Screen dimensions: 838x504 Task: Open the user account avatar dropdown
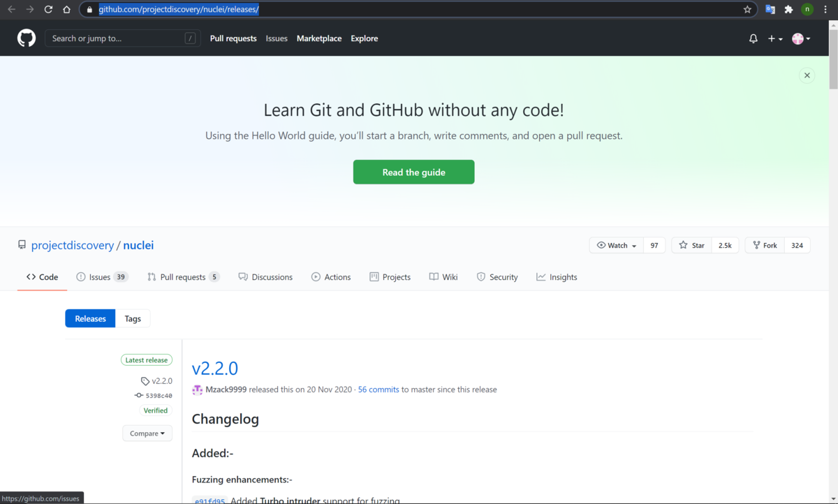801,38
